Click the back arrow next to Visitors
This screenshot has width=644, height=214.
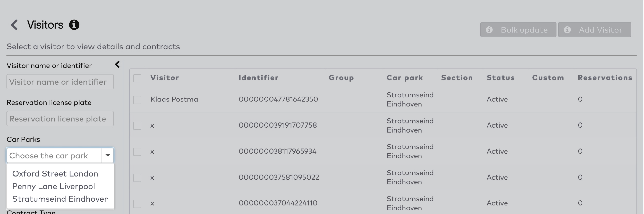[14, 25]
